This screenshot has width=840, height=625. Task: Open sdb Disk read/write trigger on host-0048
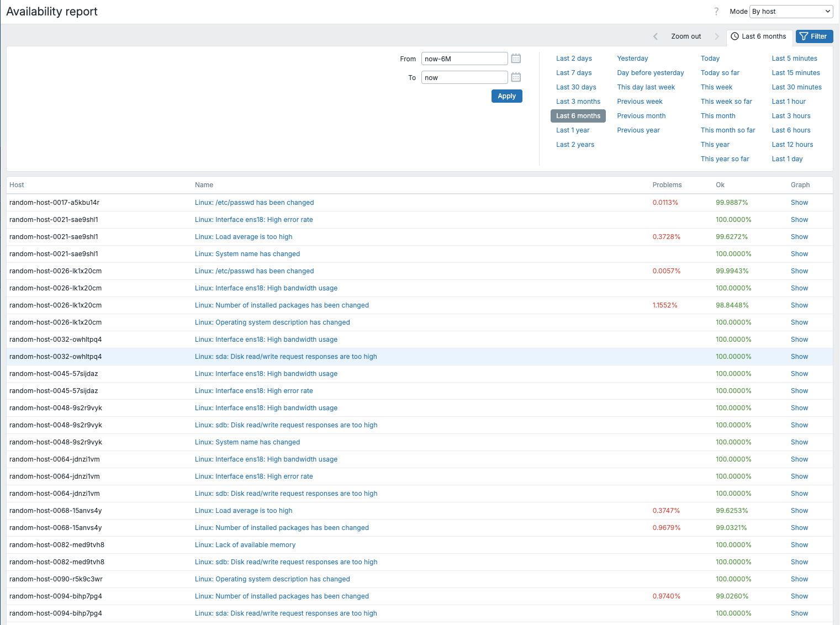[x=286, y=425]
